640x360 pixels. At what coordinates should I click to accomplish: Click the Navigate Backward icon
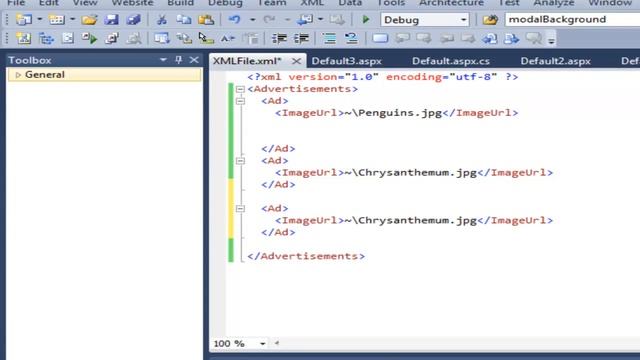305,20
